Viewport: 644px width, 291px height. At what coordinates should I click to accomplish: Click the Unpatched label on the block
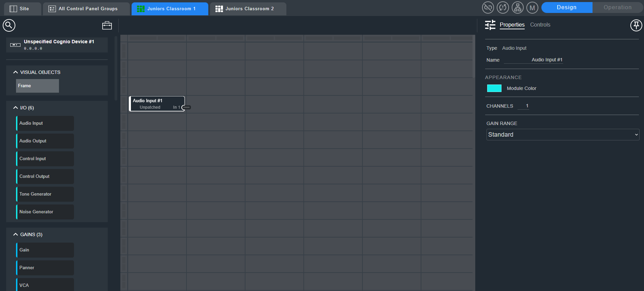click(x=150, y=107)
